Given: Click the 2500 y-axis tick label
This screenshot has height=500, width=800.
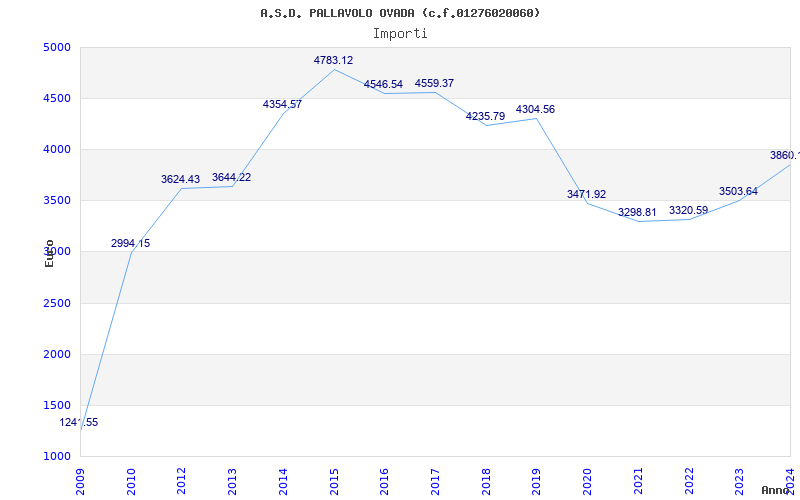Looking at the screenshot, I should point(57,304).
